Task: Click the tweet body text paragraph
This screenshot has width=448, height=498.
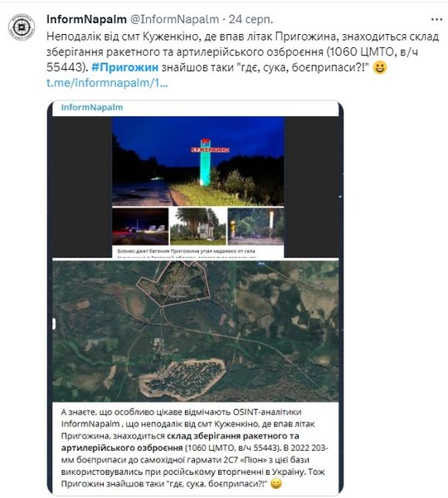Action: [x=243, y=51]
